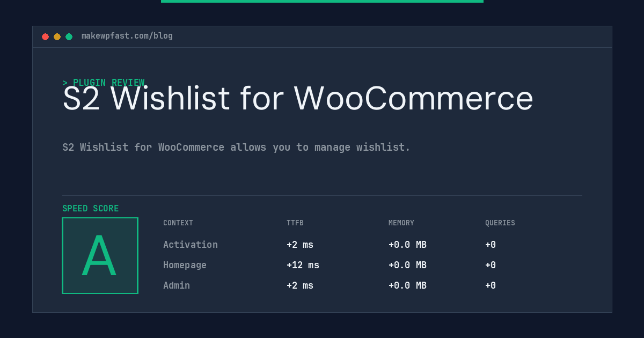Click the red close dot

pyautogui.click(x=45, y=36)
